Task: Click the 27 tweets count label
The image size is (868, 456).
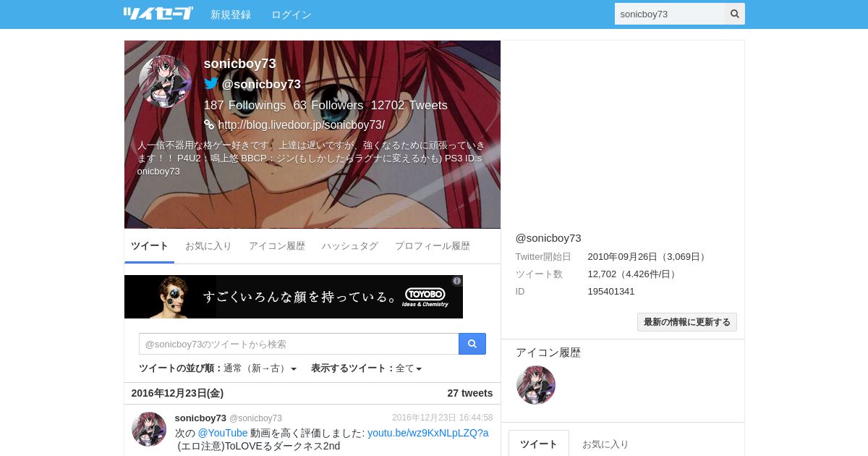Action: point(470,393)
